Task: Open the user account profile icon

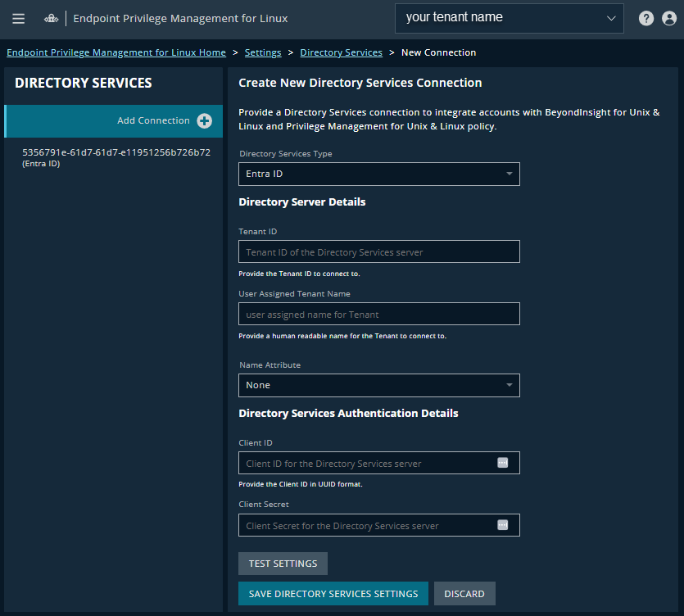Action: point(669,18)
